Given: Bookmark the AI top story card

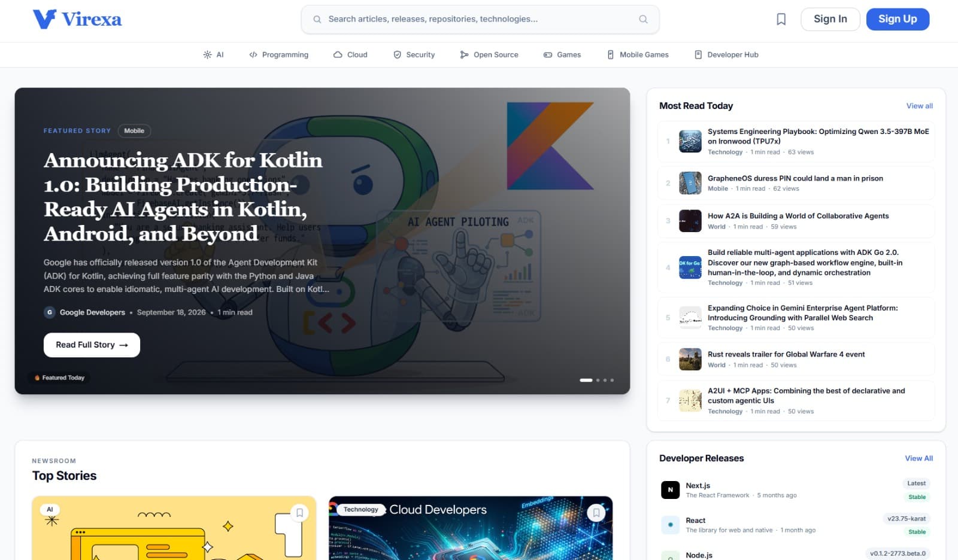Looking at the screenshot, I should pyautogui.click(x=299, y=513).
